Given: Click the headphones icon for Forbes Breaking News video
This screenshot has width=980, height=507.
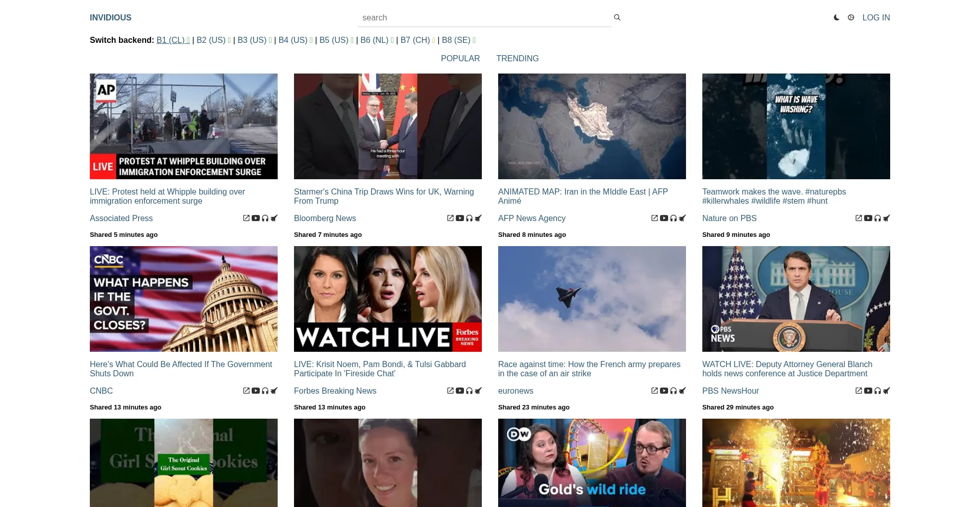Looking at the screenshot, I should [x=469, y=391].
